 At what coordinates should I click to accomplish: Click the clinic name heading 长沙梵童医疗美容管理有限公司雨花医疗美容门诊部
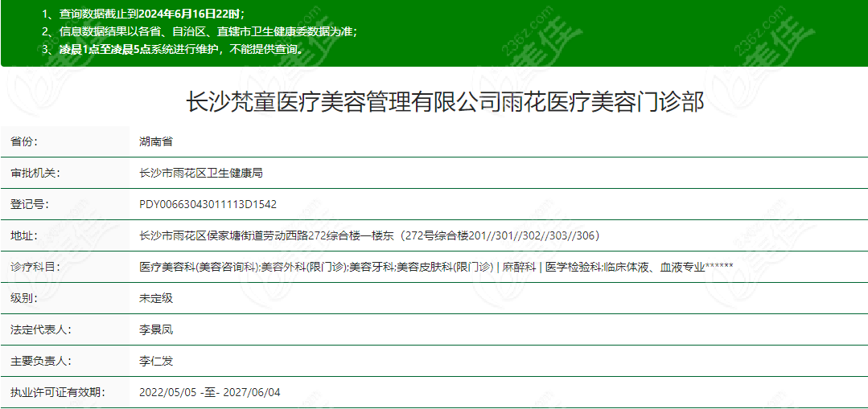(444, 104)
